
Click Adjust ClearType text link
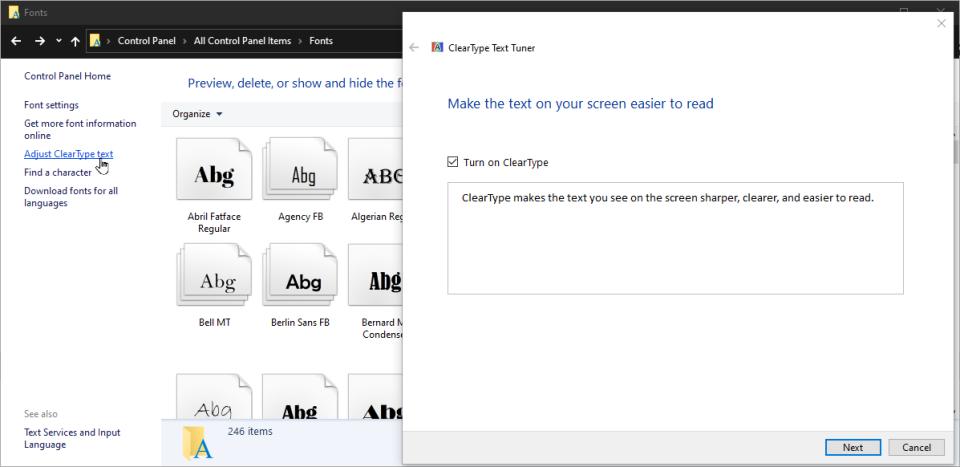tap(69, 154)
